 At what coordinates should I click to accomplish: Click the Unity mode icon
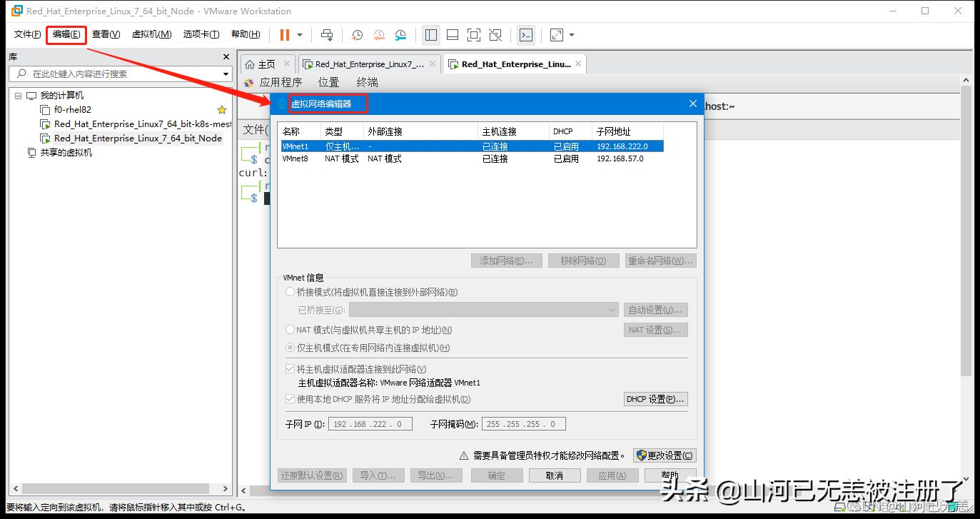(495, 34)
